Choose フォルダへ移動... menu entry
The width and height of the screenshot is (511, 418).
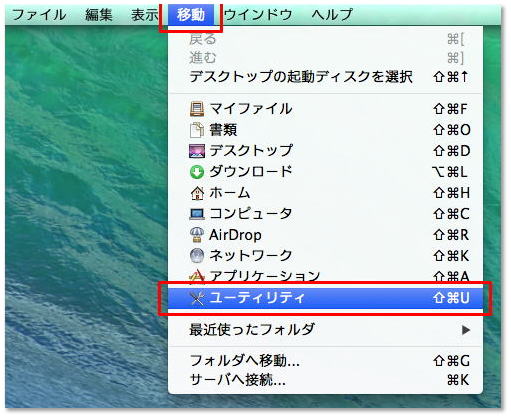(325, 361)
